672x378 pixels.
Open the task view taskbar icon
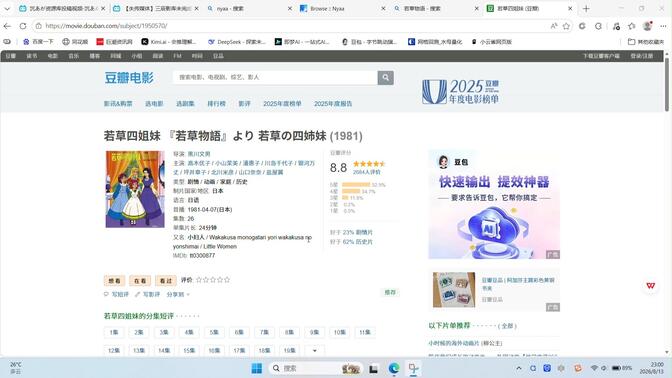[x=373, y=368]
